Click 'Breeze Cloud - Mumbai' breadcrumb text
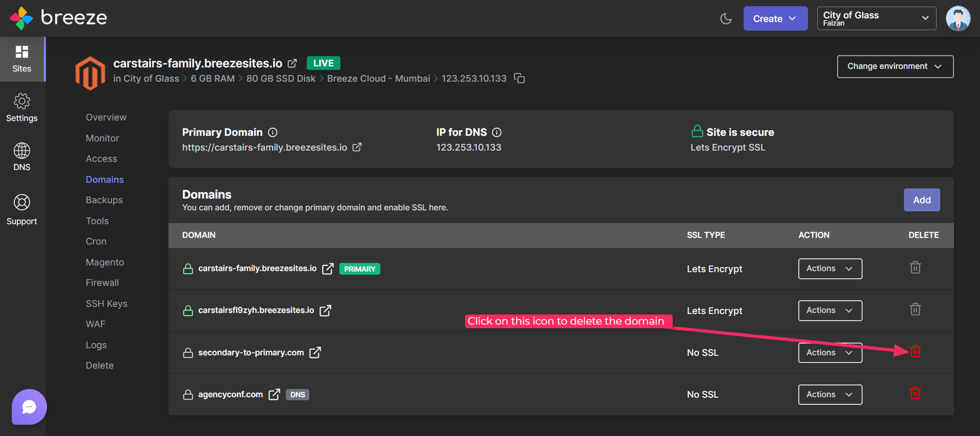Image resolution: width=980 pixels, height=436 pixels. tap(379, 79)
